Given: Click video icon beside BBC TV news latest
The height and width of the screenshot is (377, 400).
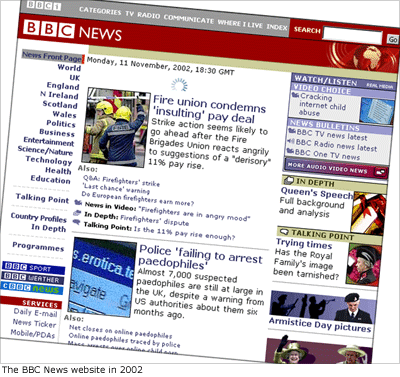Looking at the screenshot, I should pos(292,131).
